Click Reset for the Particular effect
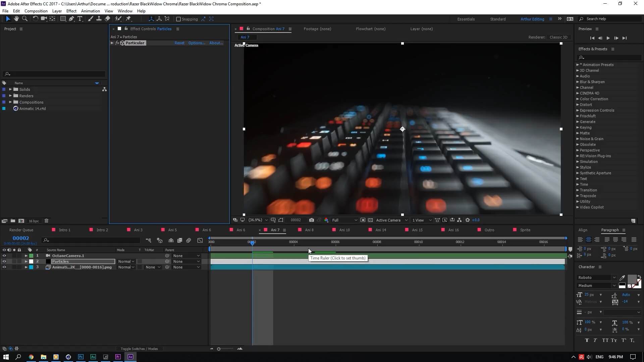This screenshot has height=362, width=644. 179,43
